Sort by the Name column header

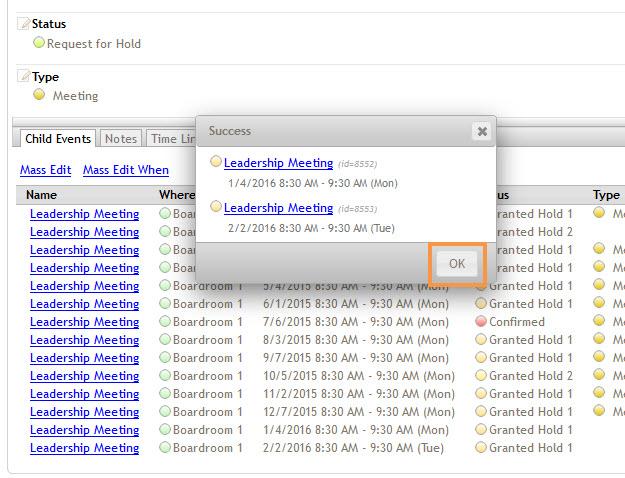[41, 195]
